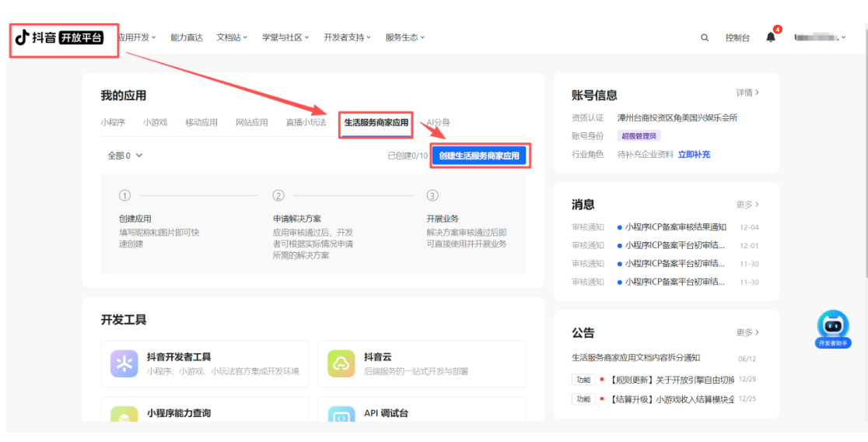Viewport: 868px width, 442px height.
Task: Expand the 服务生态 menu
Action: pyautogui.click(x=404, y=37)
